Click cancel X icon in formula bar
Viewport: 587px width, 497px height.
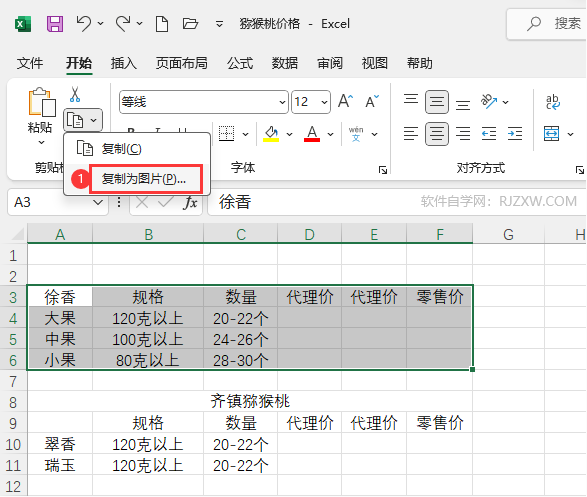click(142, 202)
